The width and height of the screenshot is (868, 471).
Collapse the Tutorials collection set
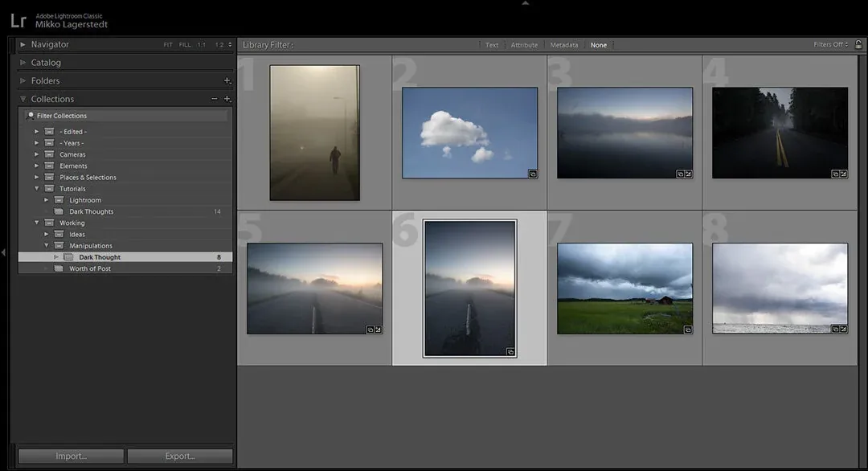(x=36, y=188)
